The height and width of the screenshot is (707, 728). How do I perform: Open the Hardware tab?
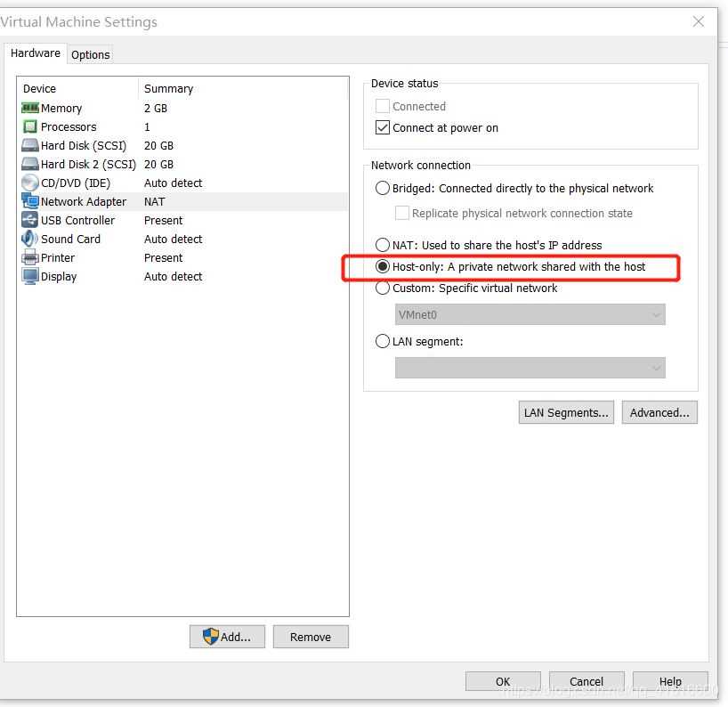point(36,53)
